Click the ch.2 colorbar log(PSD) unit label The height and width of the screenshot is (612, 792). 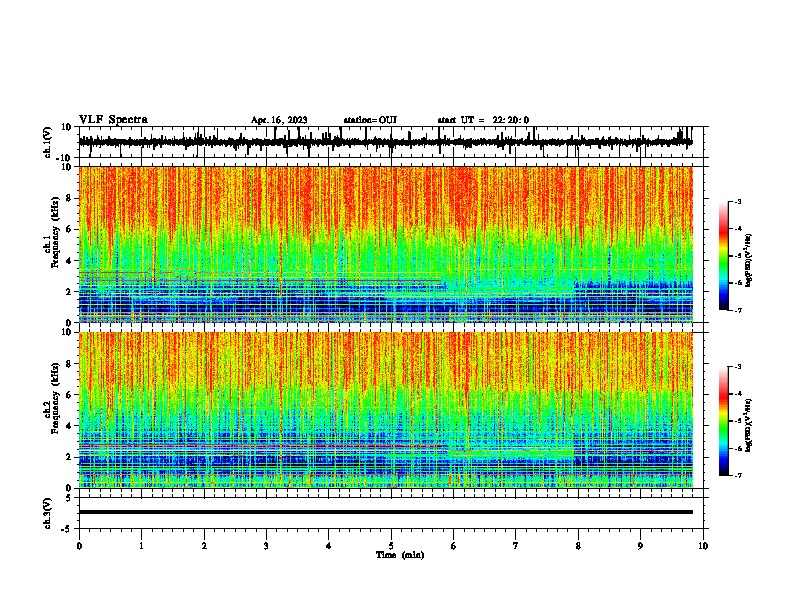tap(748, 425)
